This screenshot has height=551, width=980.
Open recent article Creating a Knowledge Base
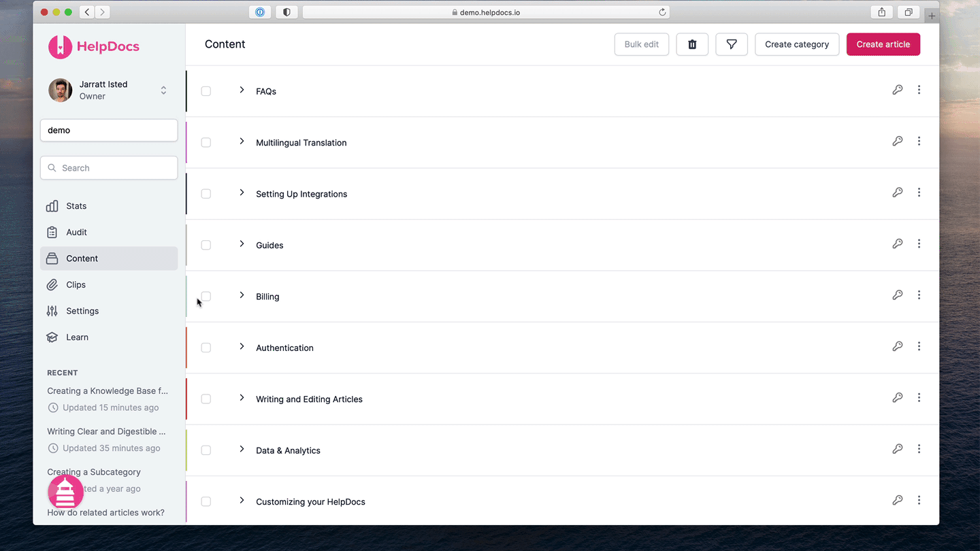pyautogui.click(x=108, y=390)
